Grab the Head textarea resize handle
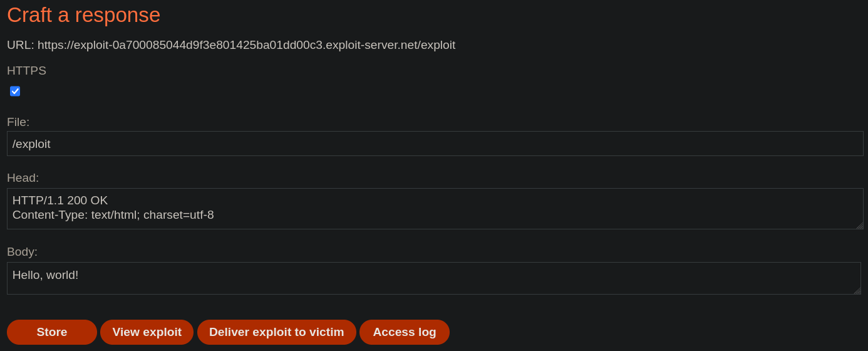The height and width of the screenshot is (351, 868). [x=859, y=226]
